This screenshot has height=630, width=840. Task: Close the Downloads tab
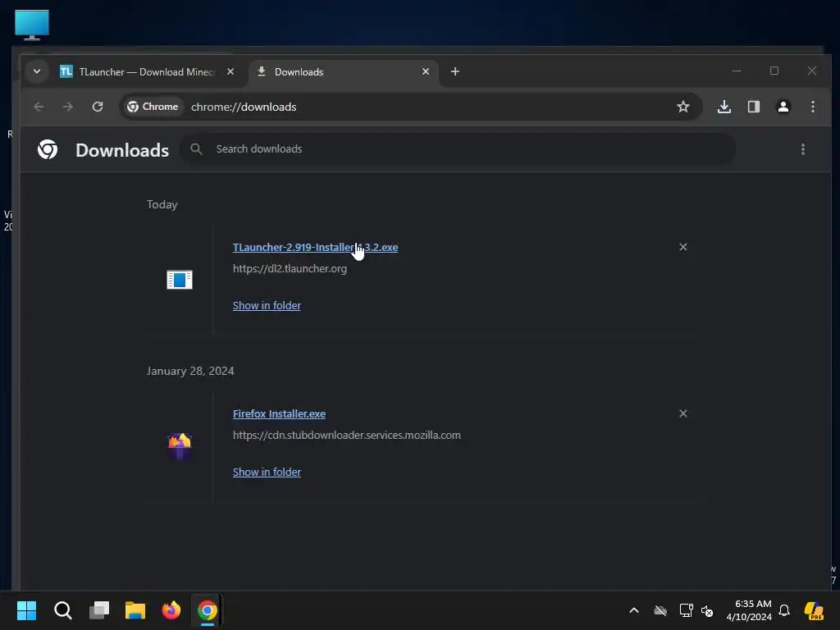426,71
